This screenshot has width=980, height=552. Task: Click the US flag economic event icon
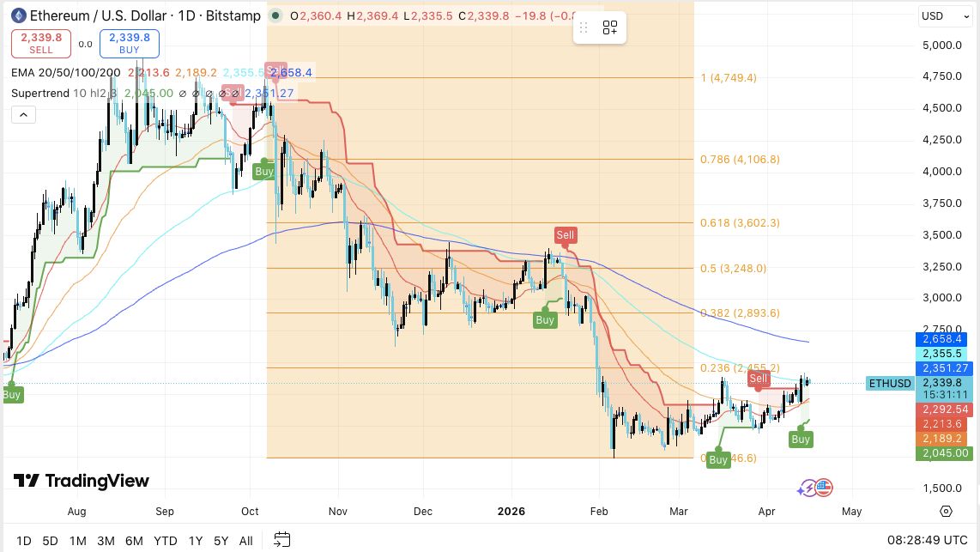tap(824, 488)
